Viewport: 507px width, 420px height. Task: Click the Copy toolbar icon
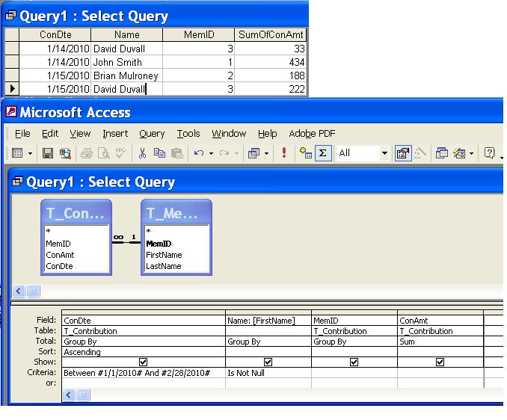click(x=159, y=153)
